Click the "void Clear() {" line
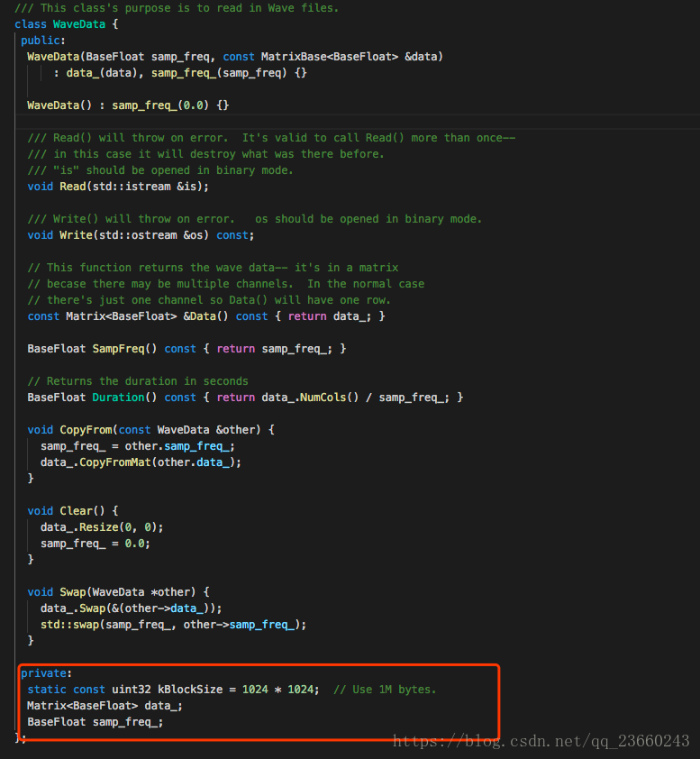The image size is (700, 759). [x=73, y=511]
